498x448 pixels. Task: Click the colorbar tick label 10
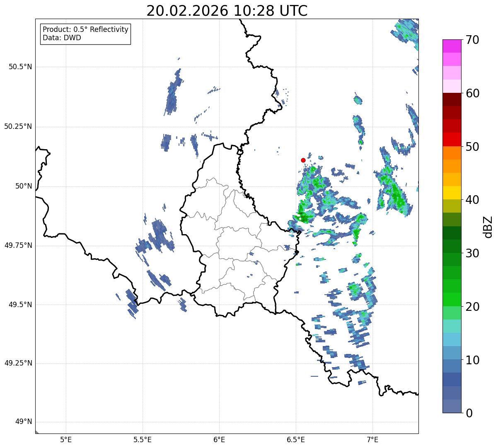472,360
